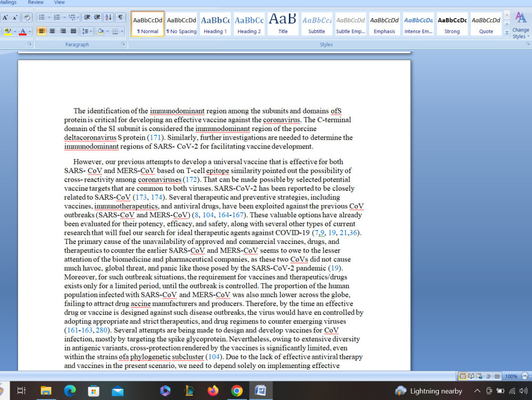Switch to Full Screen Reading view
This screenshot has width=532, height=400.
click(471, 376)
